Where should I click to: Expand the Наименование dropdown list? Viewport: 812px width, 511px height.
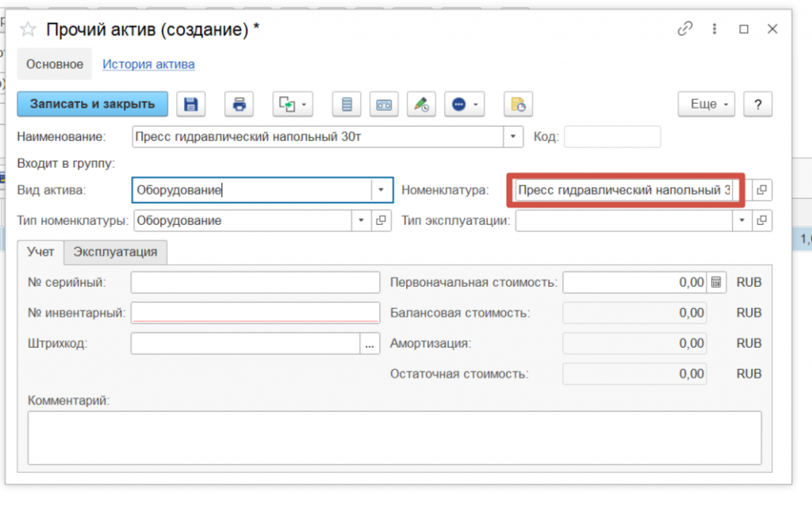click(514, 136)
